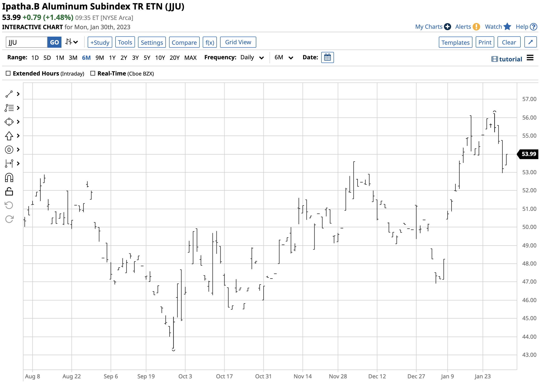Enable the Extended Hours checkbox
This screenshot has width=552, height=392.
[x=8, y=73]
